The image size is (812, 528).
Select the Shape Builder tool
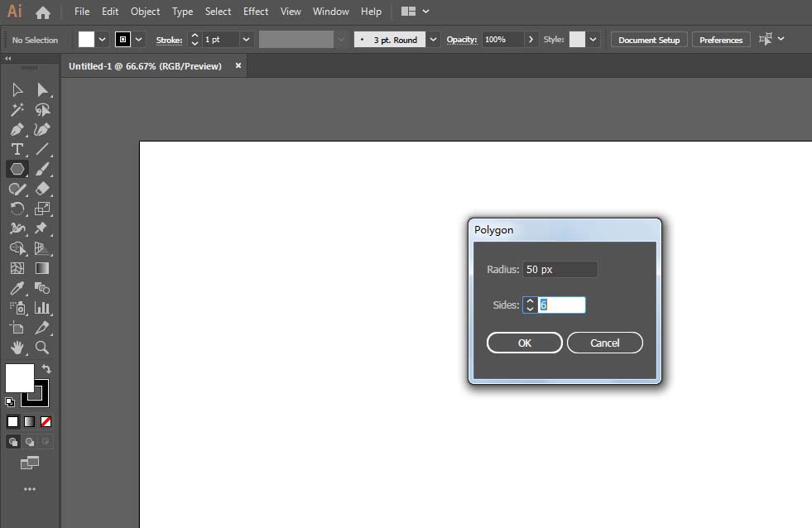(17, 248)
